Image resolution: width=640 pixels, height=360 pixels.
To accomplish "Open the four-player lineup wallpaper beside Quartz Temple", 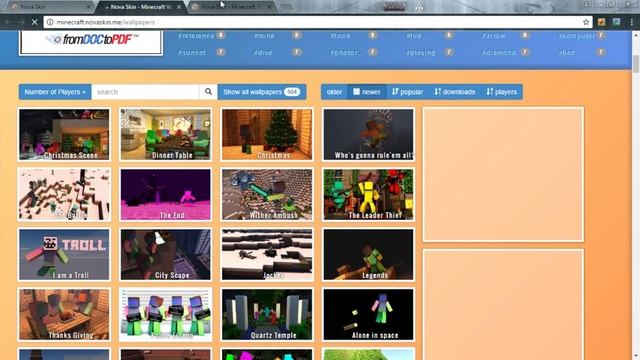I will coord(166,314).
